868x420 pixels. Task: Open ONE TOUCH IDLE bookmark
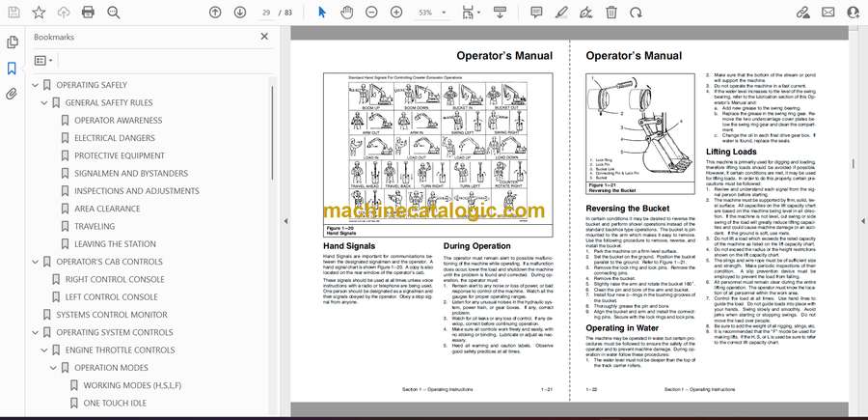click(115, 404)
